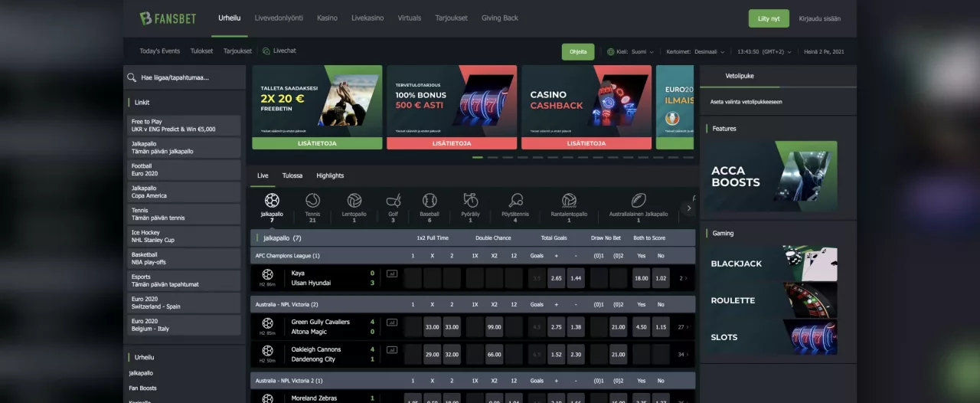Open Basketball NBA play-offs link
This screenshot has width=980, height=403.
185,258
